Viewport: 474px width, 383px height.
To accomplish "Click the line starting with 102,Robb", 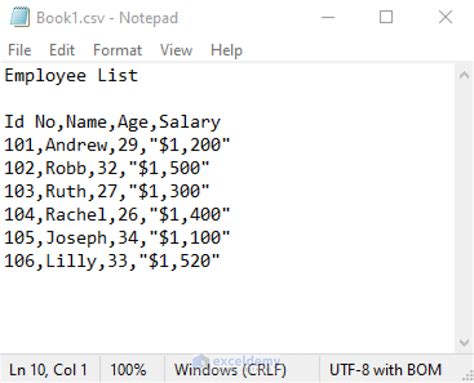I will click(107, 168).
